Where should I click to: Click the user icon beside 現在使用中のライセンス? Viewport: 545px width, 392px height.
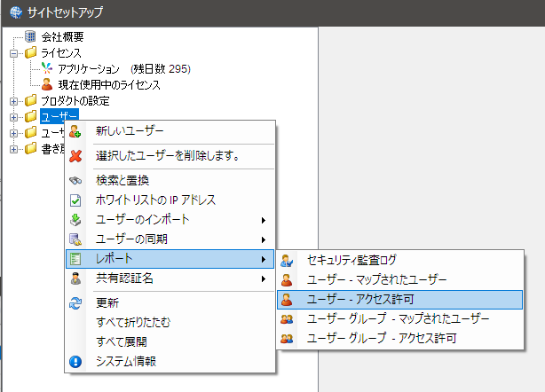(47, 84)
